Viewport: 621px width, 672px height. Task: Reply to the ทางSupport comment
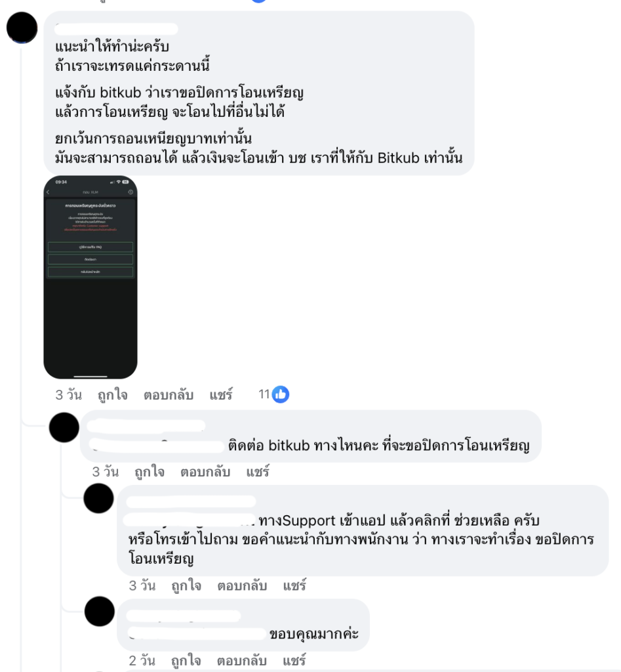242,585
